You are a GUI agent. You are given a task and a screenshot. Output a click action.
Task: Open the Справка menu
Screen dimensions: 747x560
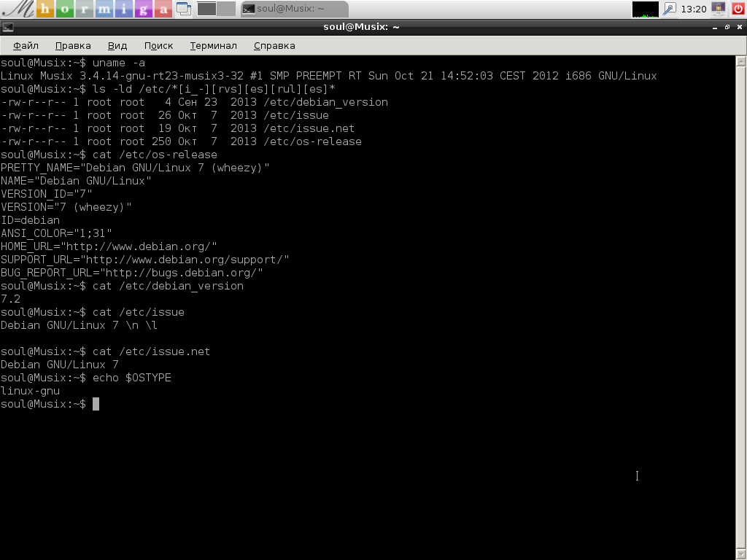click(274, 46)
